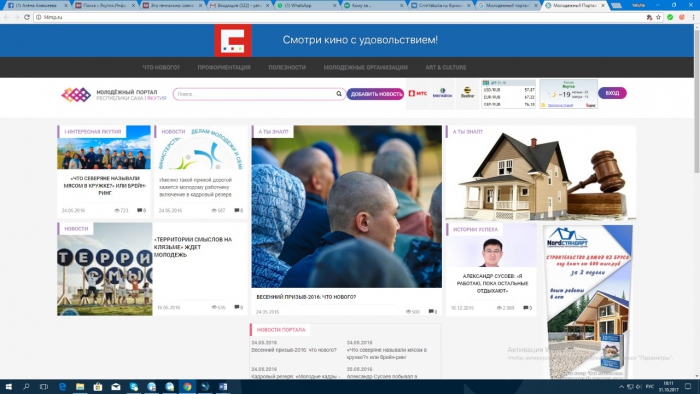
Task: Click the Chrome icon on the taskbar
Action: point(187,387)
